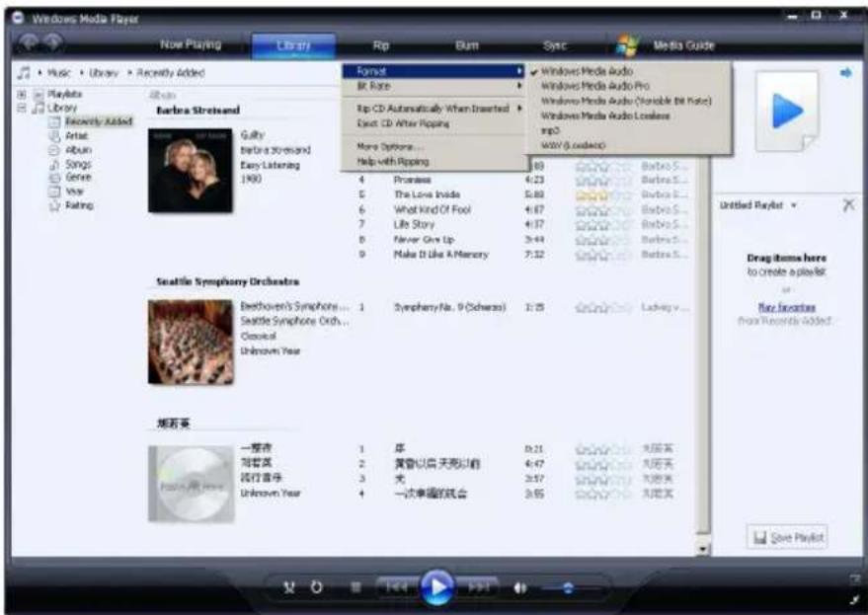Open Help with Ripping
The image size is (868, 615).
434,162
